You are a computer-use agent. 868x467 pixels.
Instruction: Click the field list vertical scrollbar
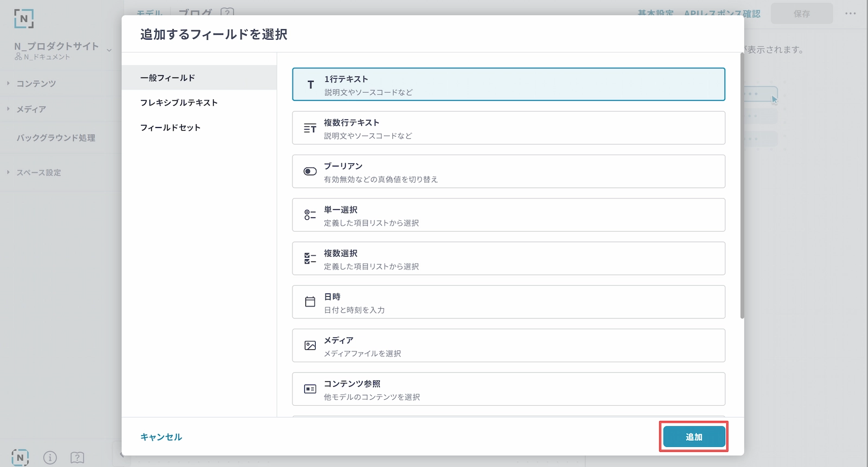pyautogui.click(x=742, y=184)
